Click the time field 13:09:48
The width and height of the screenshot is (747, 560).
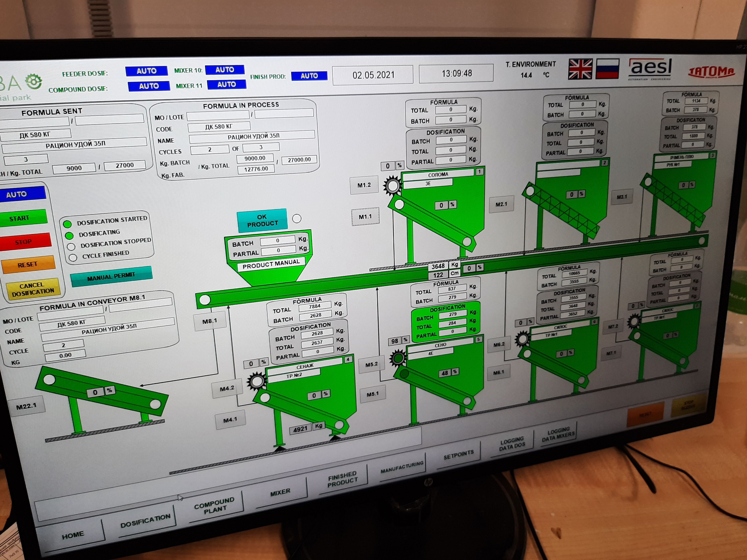tap(456, 73)
